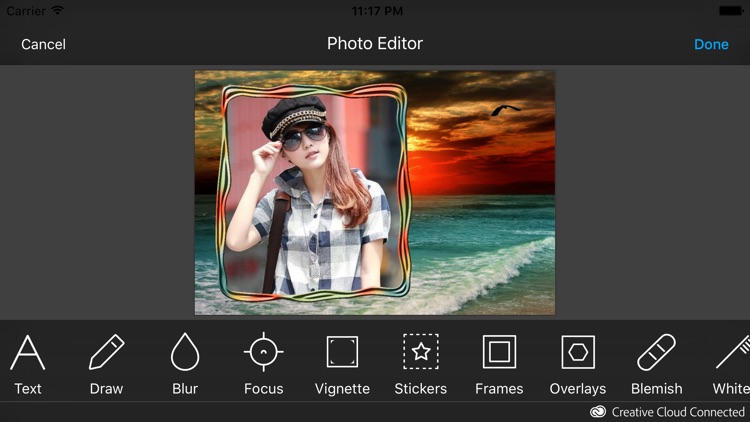
Task: Tap Cancel to discard edits
Action: [44, 44]
